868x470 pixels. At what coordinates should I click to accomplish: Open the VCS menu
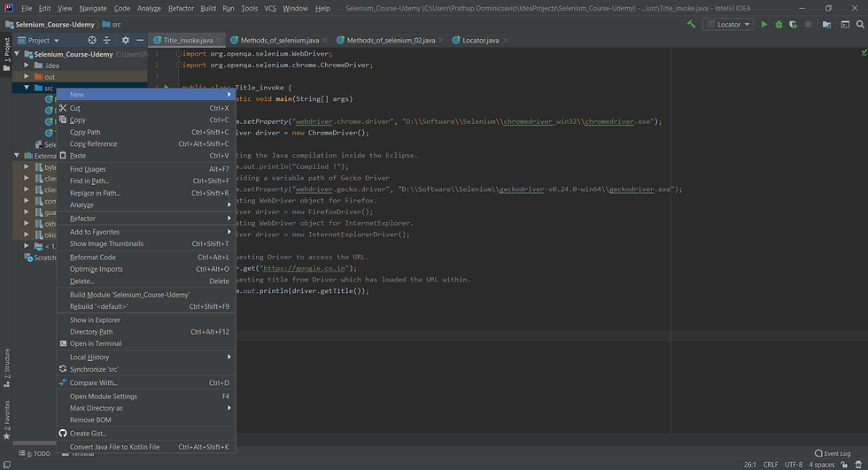(x=270, y=8)
